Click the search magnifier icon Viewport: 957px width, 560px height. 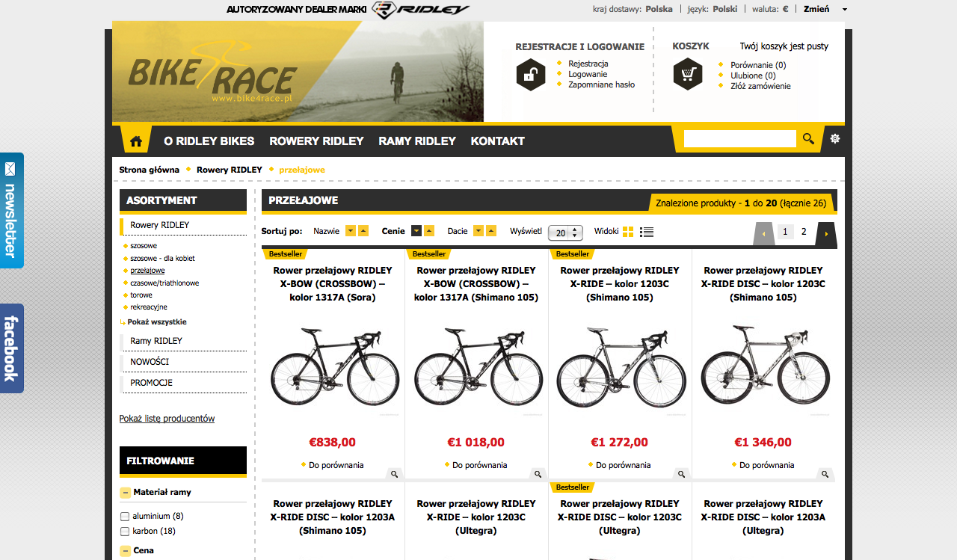click(808, 138)
